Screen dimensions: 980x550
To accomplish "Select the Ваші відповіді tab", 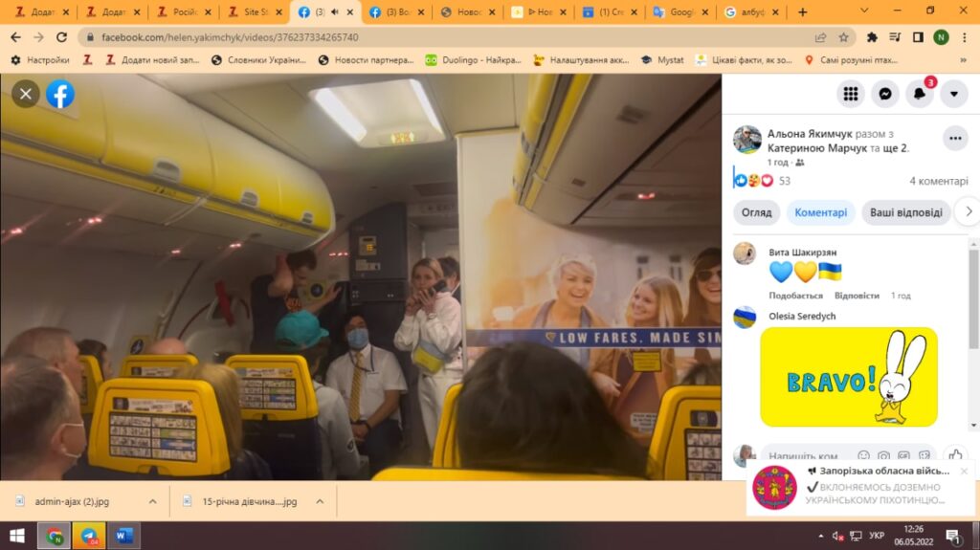I will pyautogui.click(x=905, y=212).
